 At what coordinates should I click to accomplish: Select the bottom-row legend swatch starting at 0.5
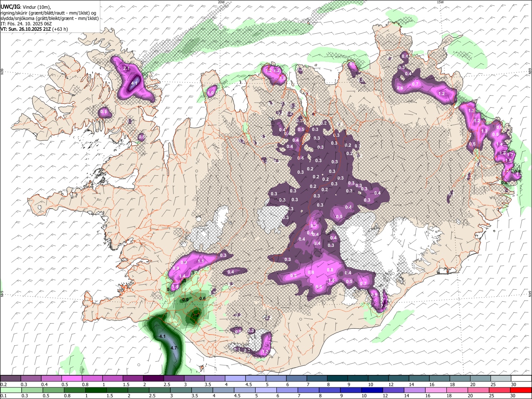[x=53, y=390]
